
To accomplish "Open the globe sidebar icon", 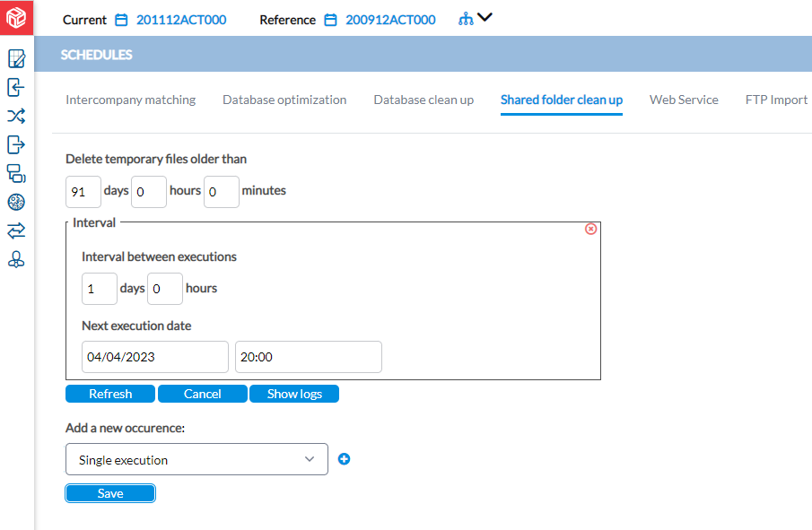I will click(x=16, y=202).
